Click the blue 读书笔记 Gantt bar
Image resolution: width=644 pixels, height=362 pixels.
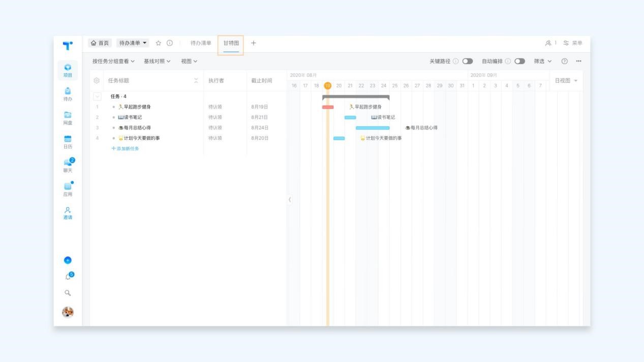click(x=350, y=117)
